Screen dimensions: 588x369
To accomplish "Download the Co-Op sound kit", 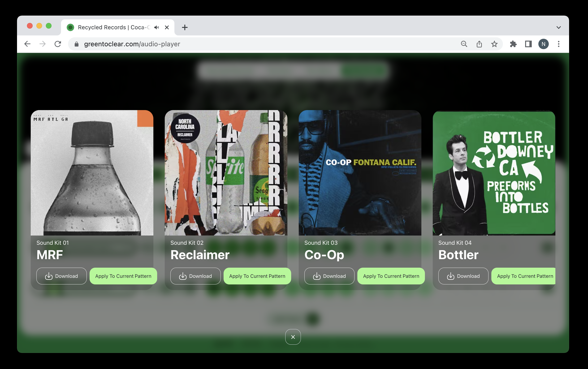I will 329,276.
